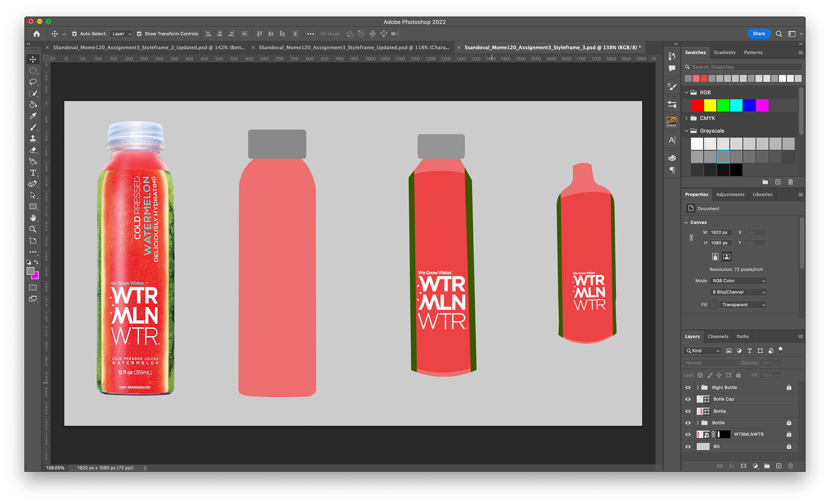The image size is (830, 504).
Task: Expand the Right Bottle layer group
Action: coord(697,387)
